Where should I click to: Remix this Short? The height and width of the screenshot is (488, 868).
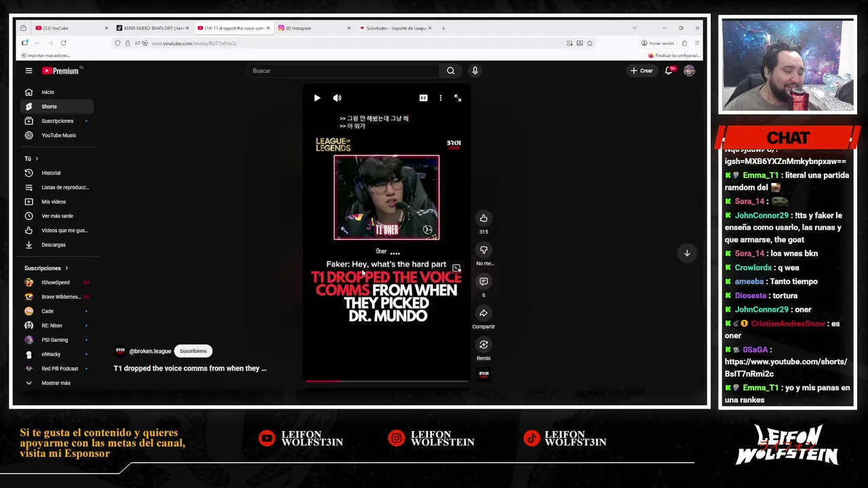click(484, 345)
